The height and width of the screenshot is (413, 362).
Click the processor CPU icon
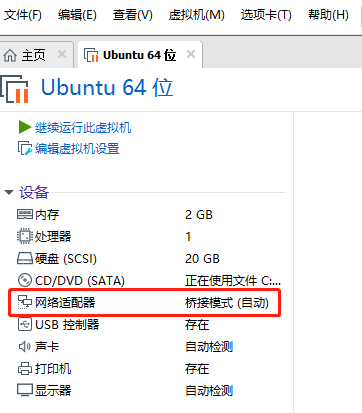pos(25,236)
